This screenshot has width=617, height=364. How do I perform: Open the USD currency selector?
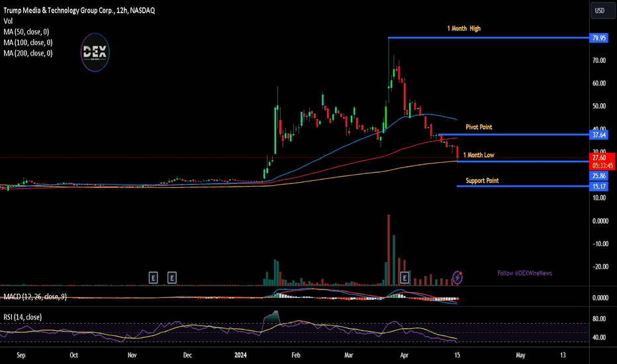point(603,11)
